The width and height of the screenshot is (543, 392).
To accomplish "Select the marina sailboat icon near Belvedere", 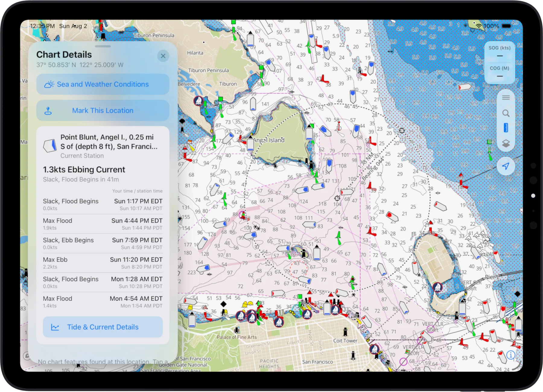I will tap(198, 101).
